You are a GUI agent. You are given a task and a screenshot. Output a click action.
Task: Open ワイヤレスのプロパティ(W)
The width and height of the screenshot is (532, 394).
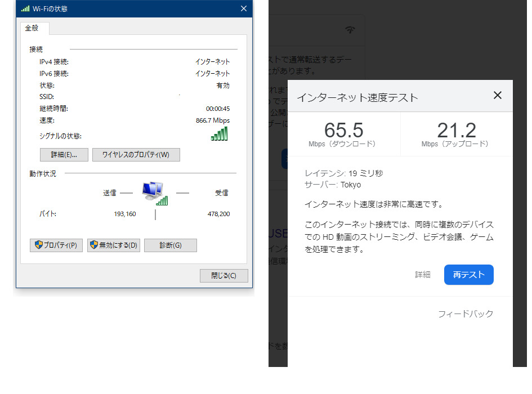136,155
